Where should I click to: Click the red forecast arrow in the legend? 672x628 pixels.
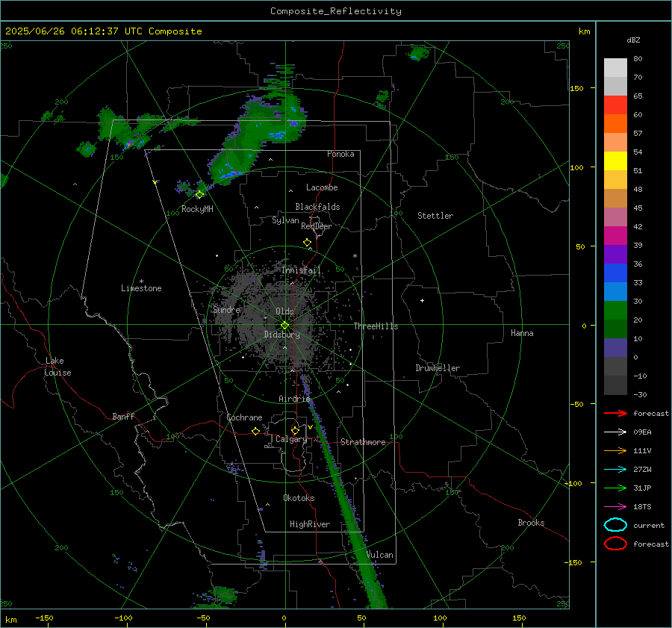615,413
